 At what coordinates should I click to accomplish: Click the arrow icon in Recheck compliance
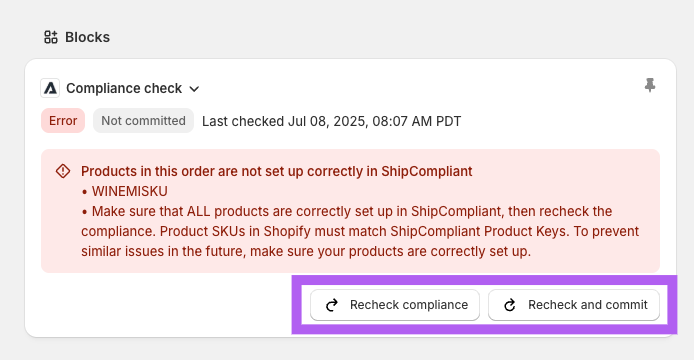332,305
